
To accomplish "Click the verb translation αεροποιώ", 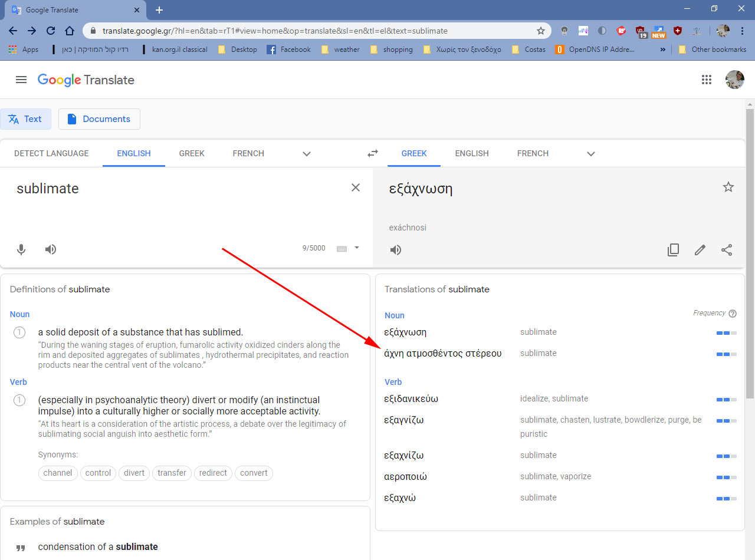I will point(406,476).
